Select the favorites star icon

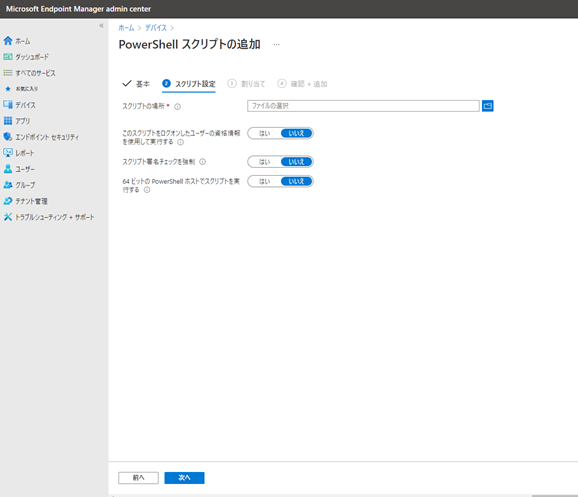pos(8,89)
